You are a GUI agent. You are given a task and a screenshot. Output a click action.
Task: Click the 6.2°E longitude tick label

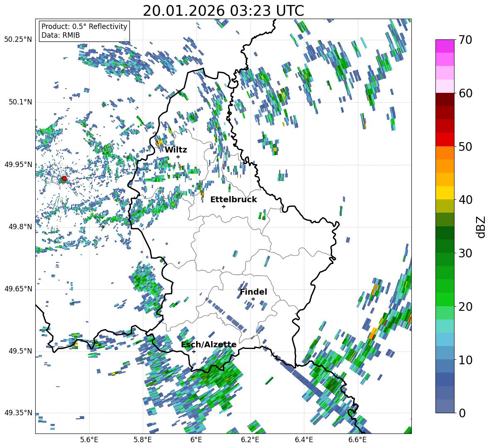(x=250, y=440)
